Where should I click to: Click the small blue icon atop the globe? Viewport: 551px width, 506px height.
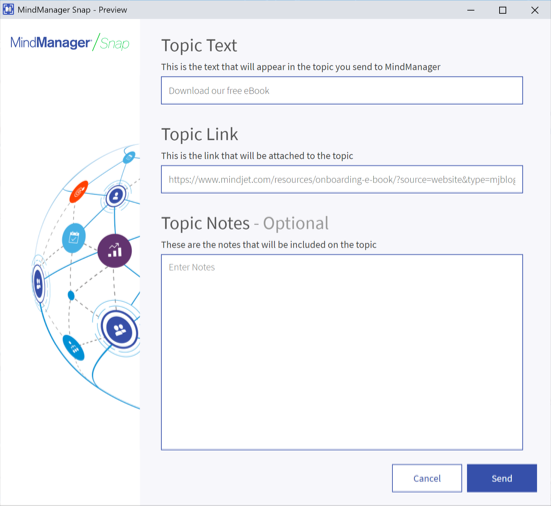(129, 157)
